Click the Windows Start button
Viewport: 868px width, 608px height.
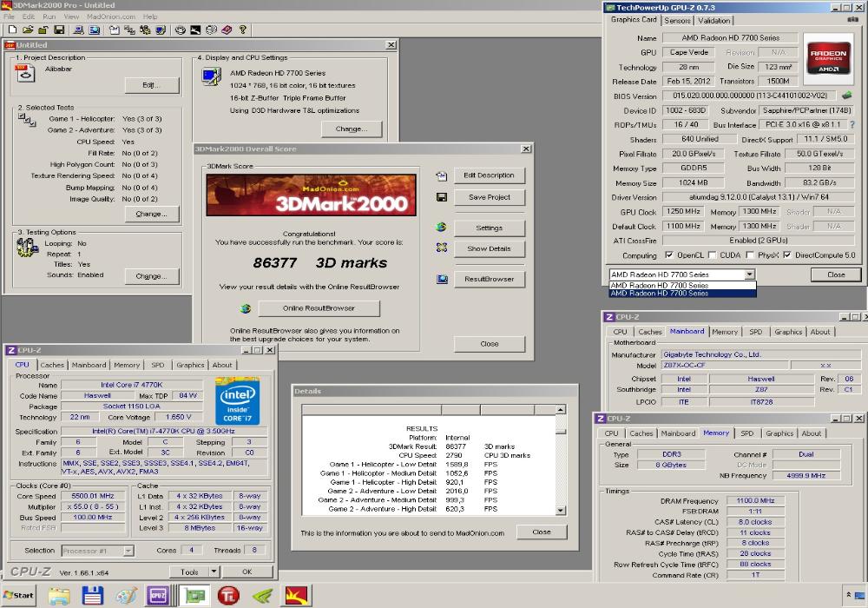click(x=19, y=595)
